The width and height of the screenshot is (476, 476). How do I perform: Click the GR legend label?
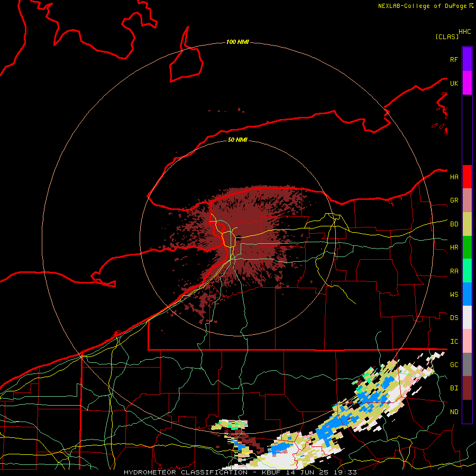coord(454,200)
